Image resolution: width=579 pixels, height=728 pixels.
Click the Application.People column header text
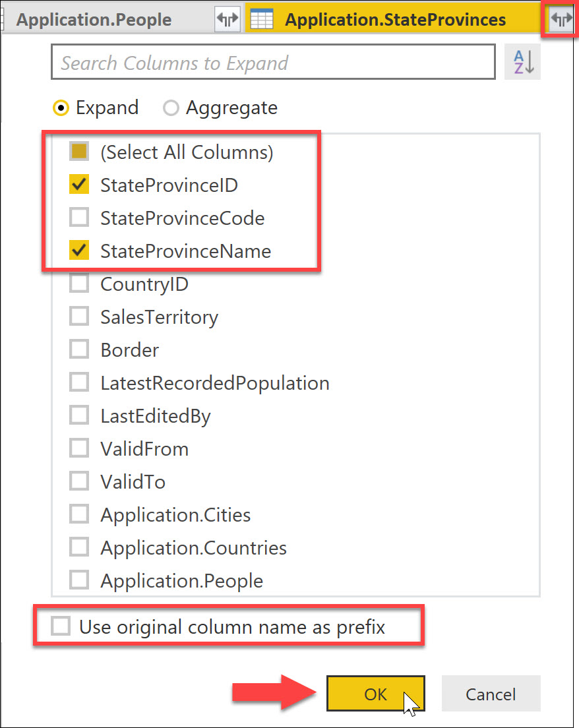tap(94, 20)
